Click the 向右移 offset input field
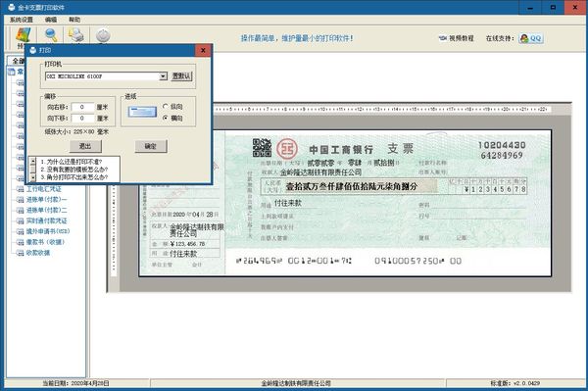588x391 pixels. point(82,107)
